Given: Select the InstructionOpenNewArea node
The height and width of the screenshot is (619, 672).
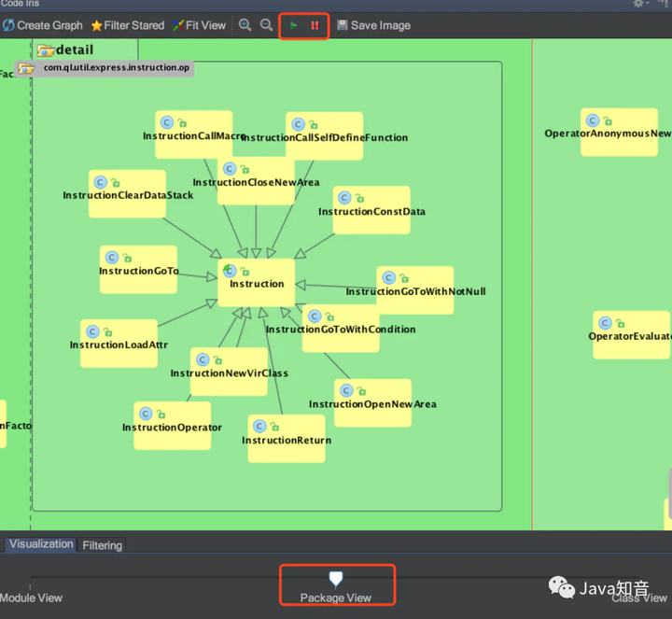Looking at the screenshot, I should (372, 403).
